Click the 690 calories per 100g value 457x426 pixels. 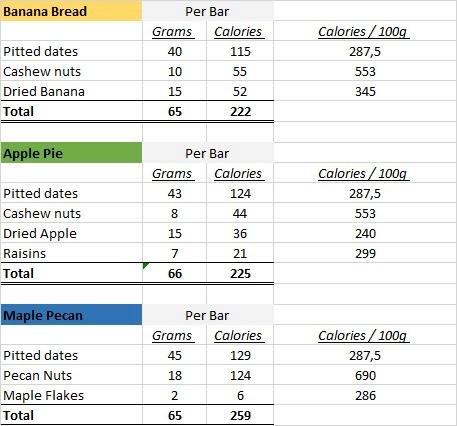pos(365,375)
